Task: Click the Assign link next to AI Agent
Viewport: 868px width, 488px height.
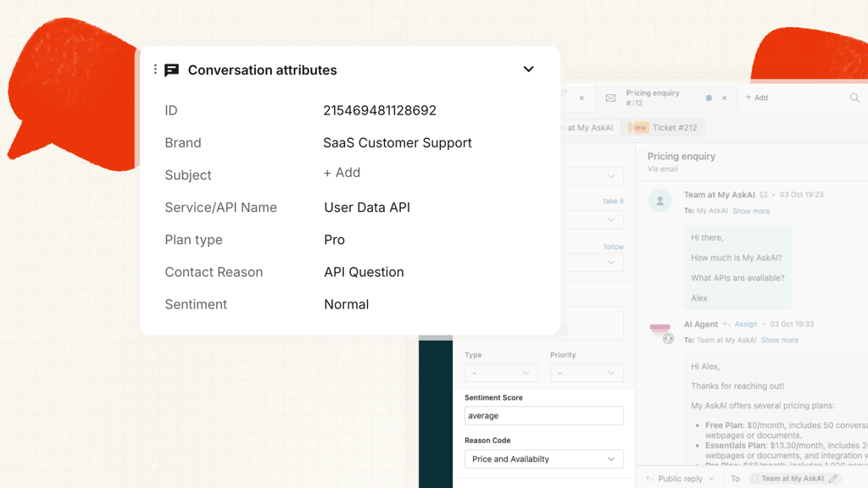Action: (x=746, y=324)
